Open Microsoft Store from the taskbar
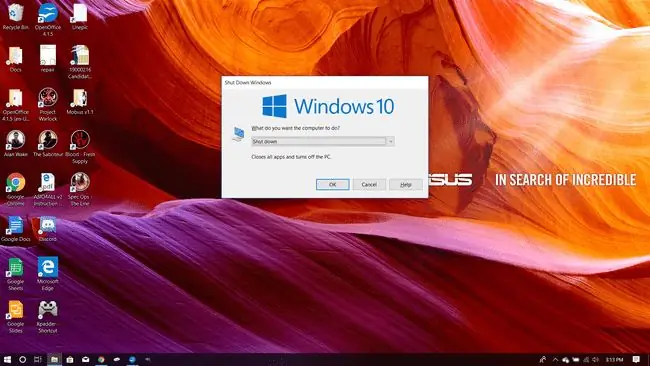Viewport: 650px width, 366px height. tap(70, 359)
